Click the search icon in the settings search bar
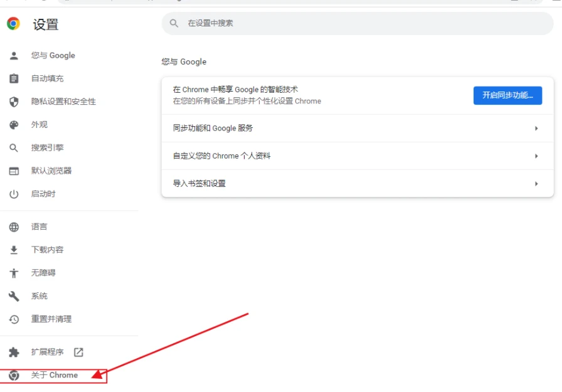Image resolution: width=562 pixels, height=392 pixels. [174, 23]
